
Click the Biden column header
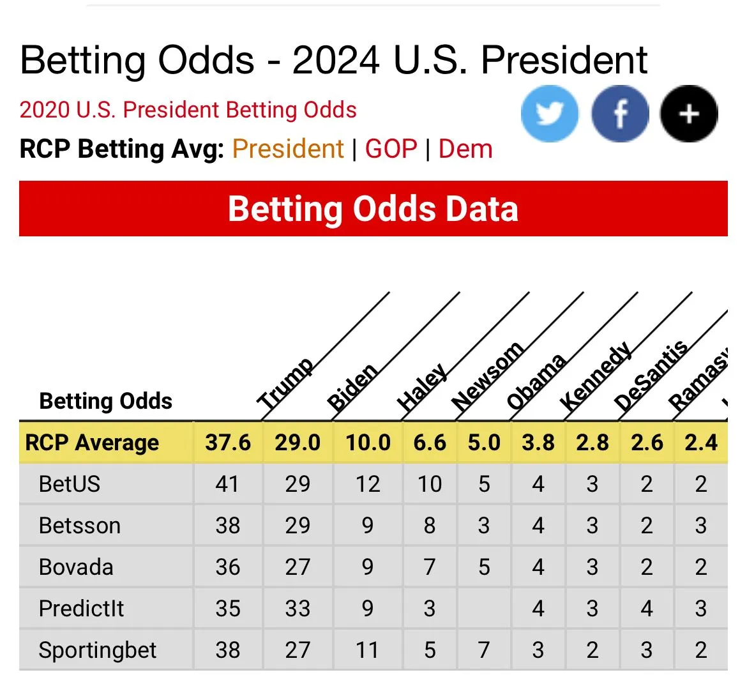point(352,387)
